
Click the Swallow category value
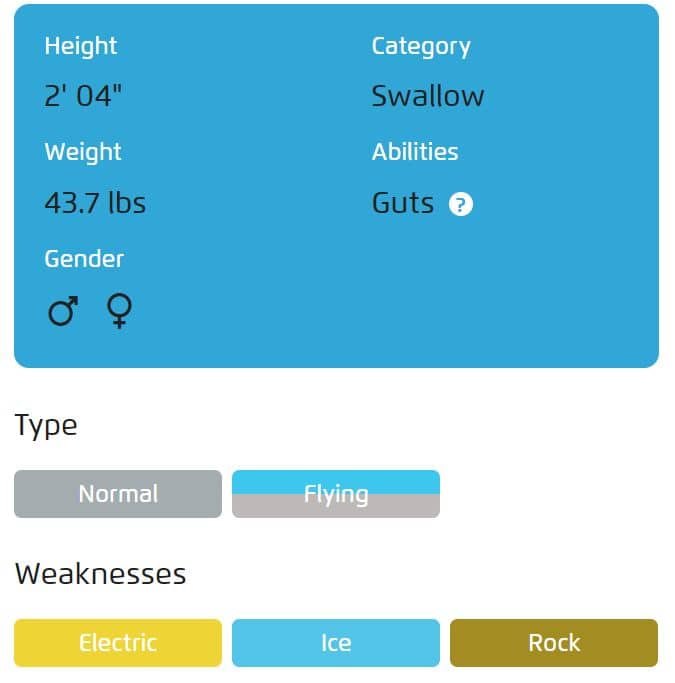click(428, 96)
